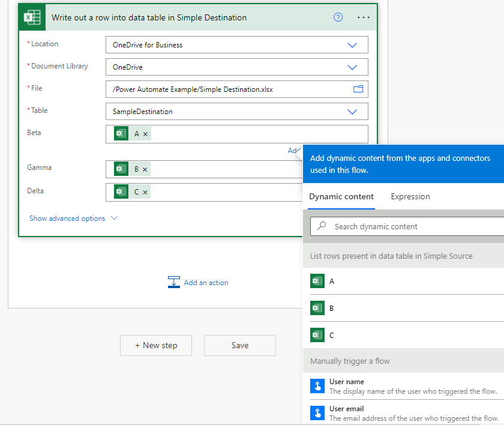Click the New step button

point(156,345)
